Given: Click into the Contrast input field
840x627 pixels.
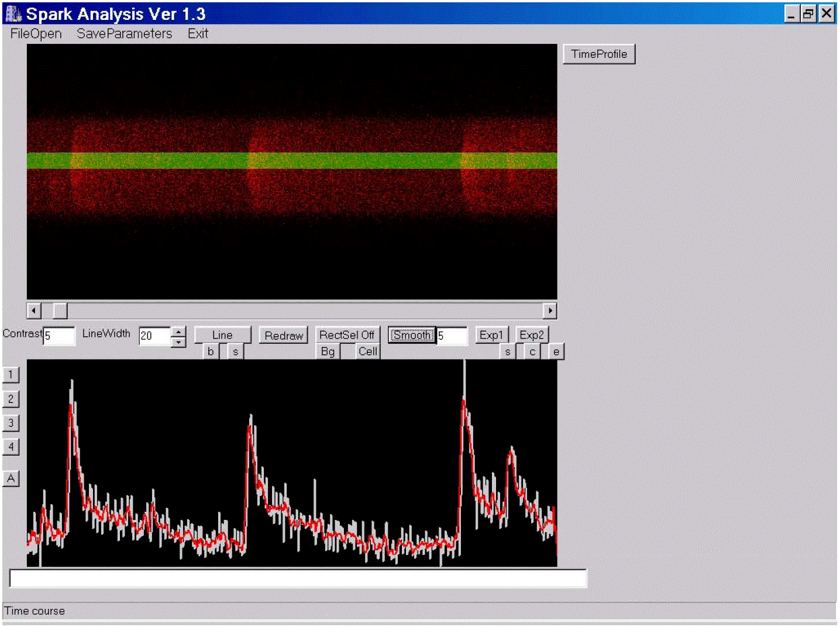Looking at the screenshot, I should tap(59, 336).
